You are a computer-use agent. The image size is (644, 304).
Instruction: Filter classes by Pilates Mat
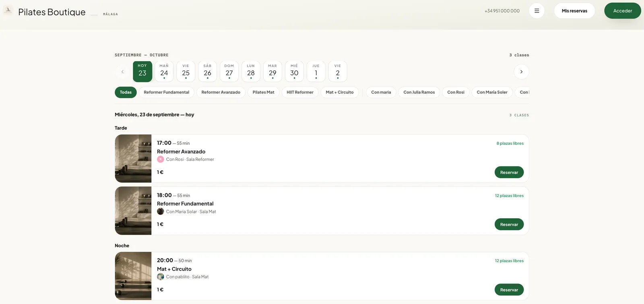point(264,92)
